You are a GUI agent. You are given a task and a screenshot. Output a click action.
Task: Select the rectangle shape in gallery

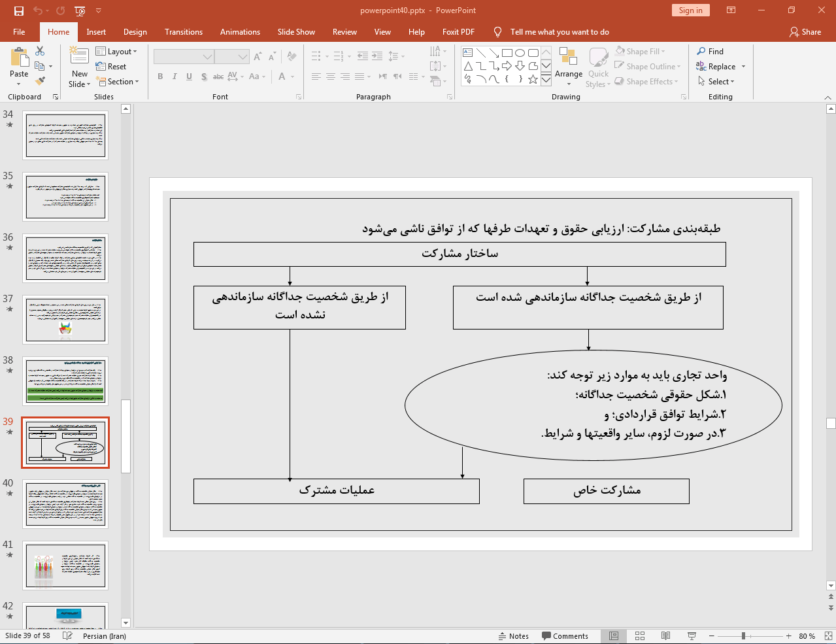tap(507, 53)
